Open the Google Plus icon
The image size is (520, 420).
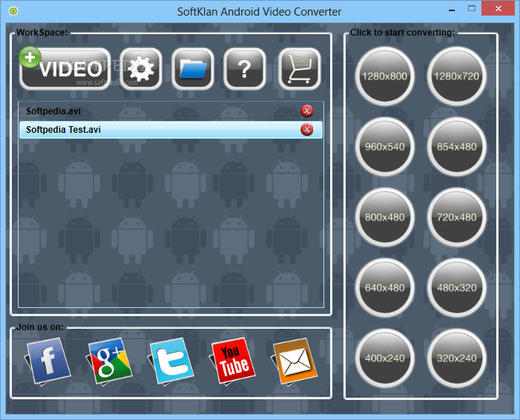[110, 361]
